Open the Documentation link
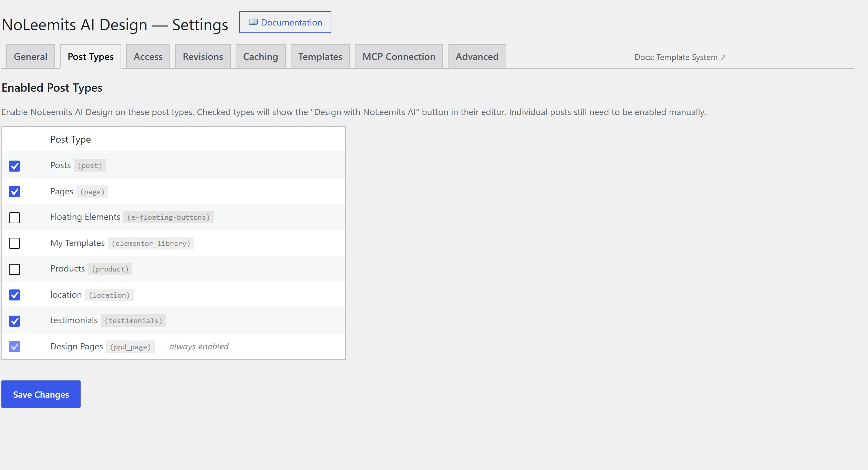This screenshot has height=470, width=868. tap(285, 22)
